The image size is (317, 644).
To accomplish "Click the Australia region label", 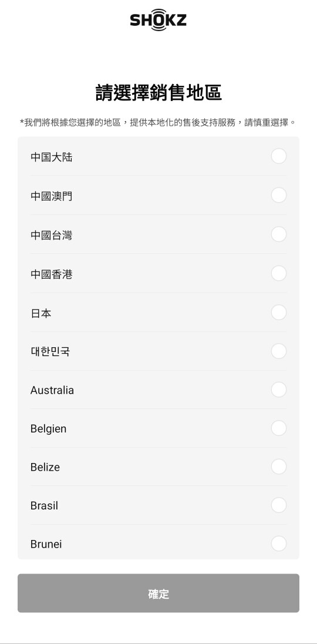I will [52, 390].
